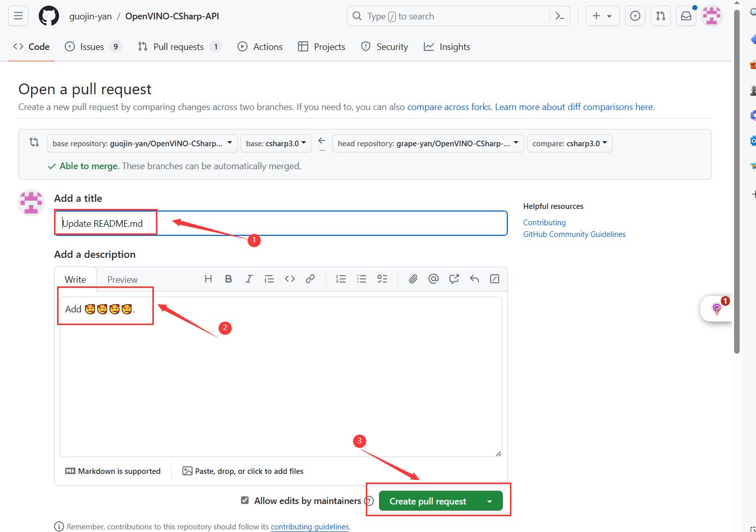Screen dimensions: 756x532
Task: Reference an issue or pull request
Action: pos(454,279)
